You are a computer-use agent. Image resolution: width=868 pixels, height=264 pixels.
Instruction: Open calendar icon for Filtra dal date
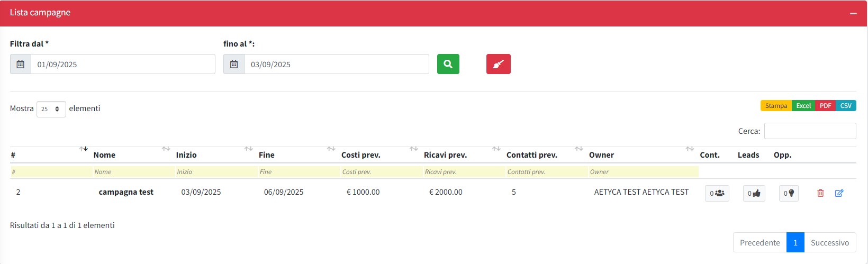pos(21,64)
